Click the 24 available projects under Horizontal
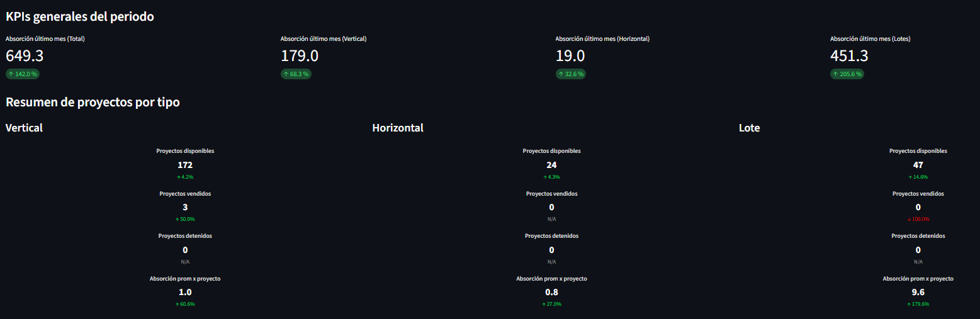The image size is (980, 319). click(x=551, y=165)
